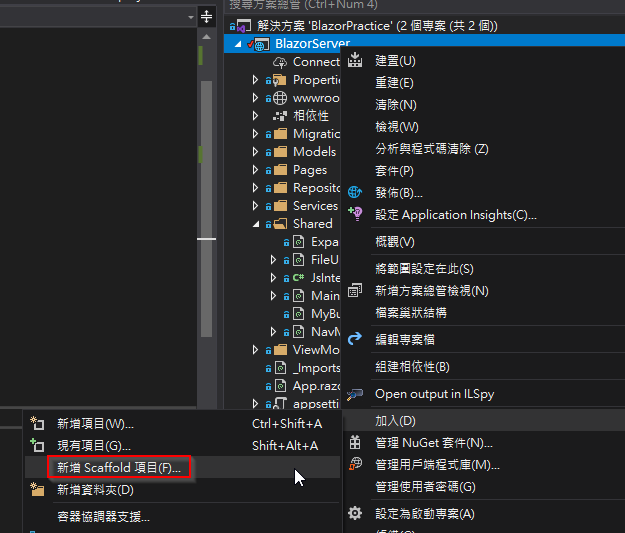
Task: Expand the FileU razor component node
Action: 273,260
